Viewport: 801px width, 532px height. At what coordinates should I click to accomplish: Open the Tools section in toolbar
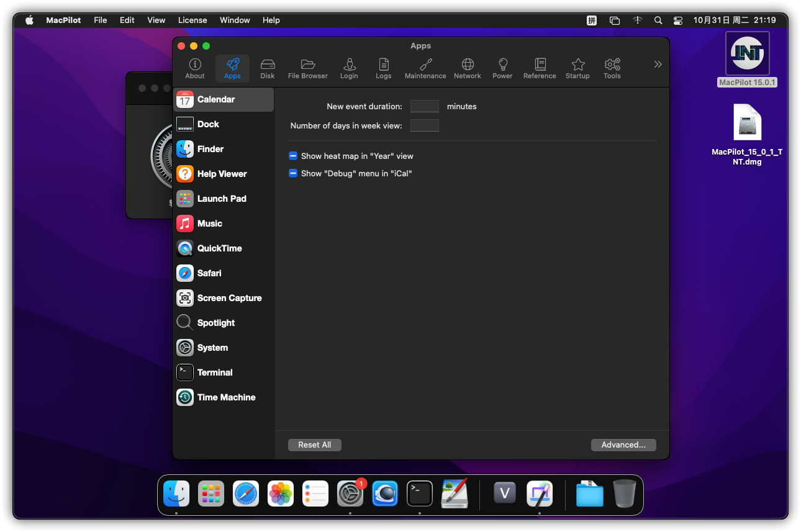pyautogui.click(x=612, y=68)
